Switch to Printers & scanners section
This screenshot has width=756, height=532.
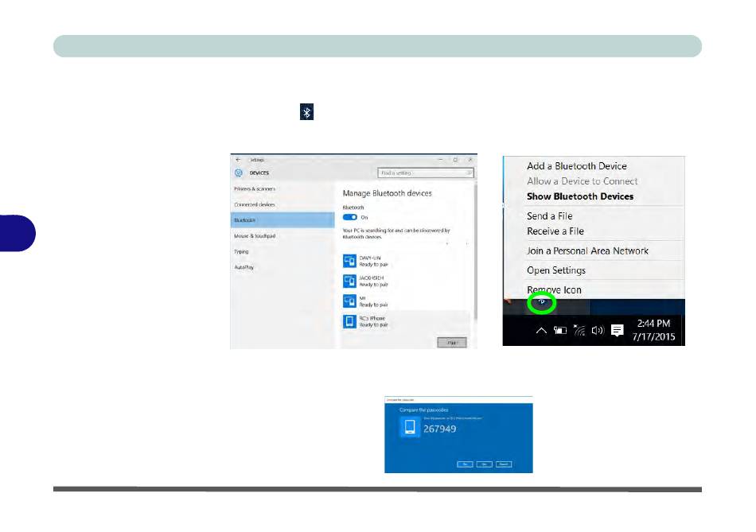pyautogui.click(x=255, y=189)
